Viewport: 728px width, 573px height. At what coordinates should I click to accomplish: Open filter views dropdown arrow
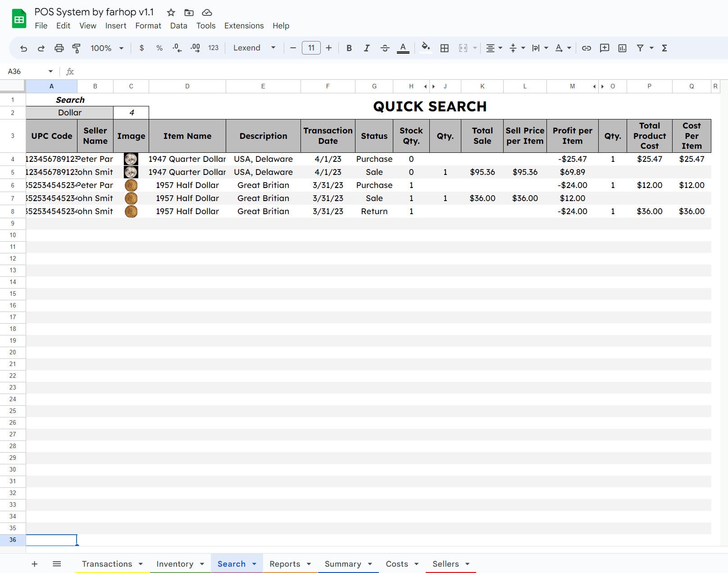(651, 48)
